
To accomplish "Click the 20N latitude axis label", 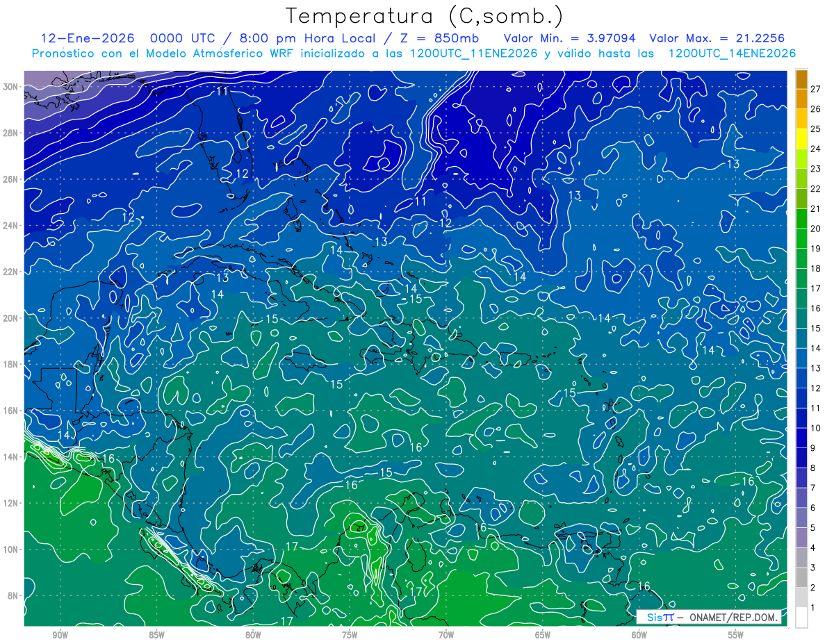I will [x=12, y=317].
